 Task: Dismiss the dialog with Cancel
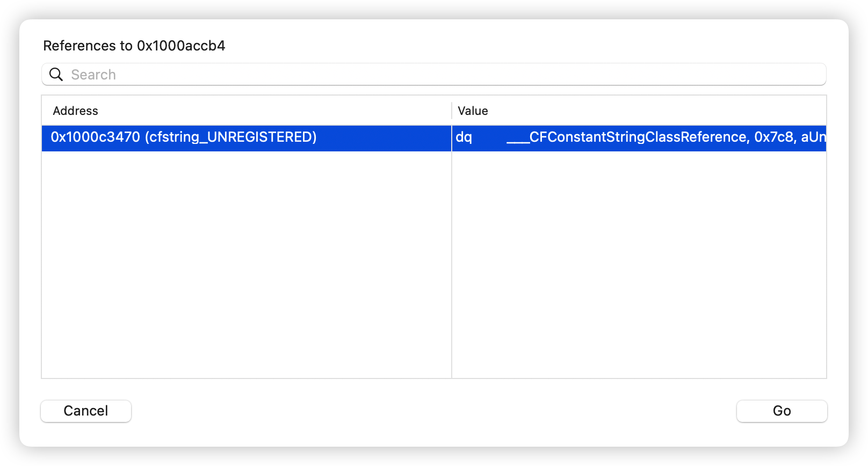tap(86, 411)
